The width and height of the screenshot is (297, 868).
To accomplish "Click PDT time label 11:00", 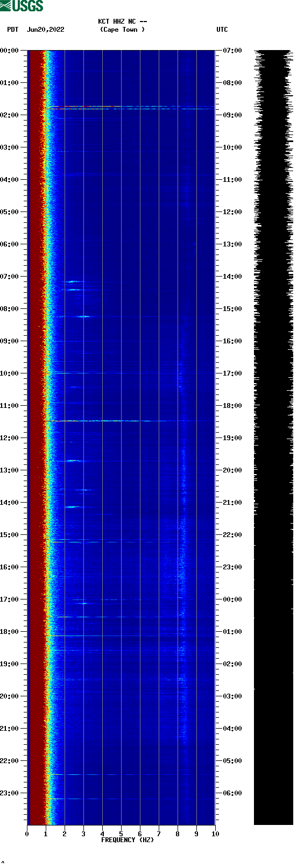I will click(10, 406).
